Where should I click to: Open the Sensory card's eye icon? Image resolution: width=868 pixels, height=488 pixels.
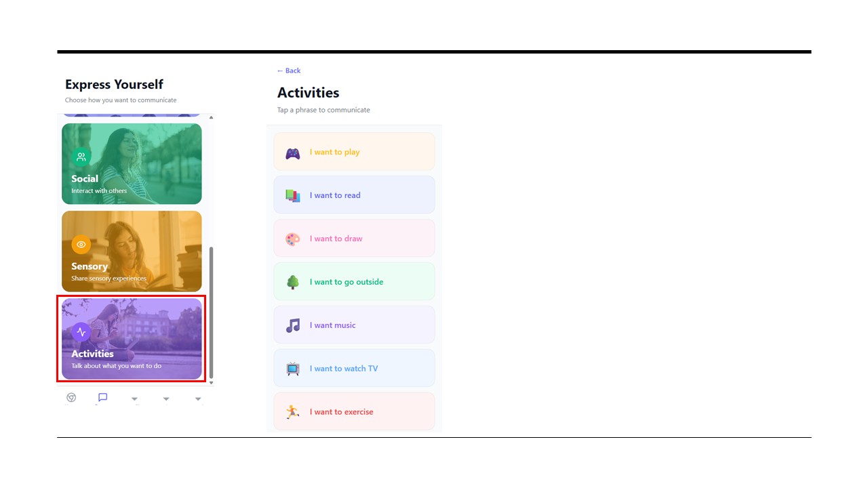[x=81, y=244]
